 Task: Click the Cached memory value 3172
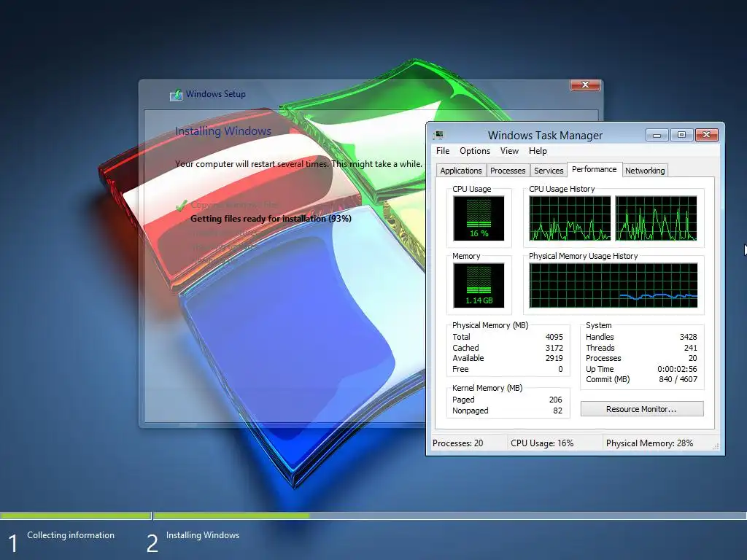click(x=554, y=348)
